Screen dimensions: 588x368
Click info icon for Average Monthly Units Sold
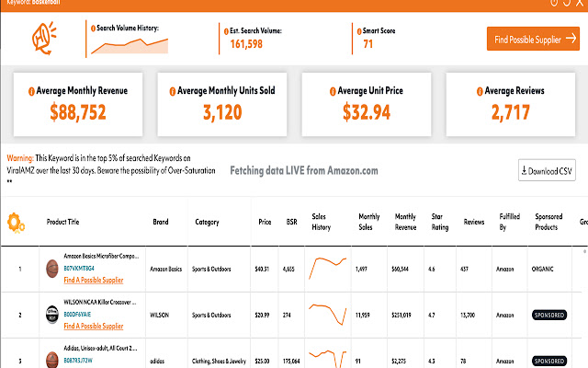(173, 91)
